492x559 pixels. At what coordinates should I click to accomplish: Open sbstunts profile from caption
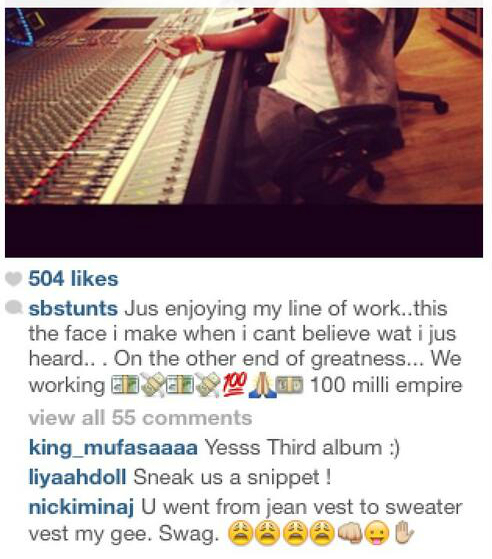click(x=73, y=308)
